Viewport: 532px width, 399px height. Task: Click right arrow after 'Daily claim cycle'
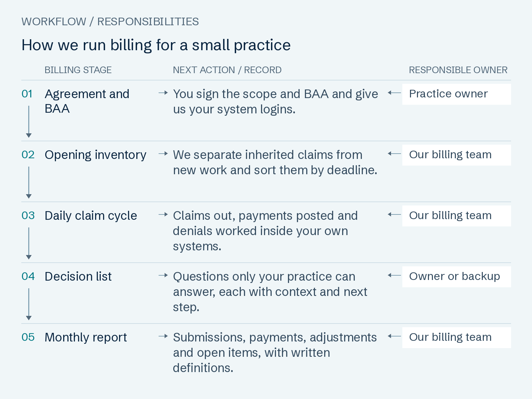pyautogui.click(x=163, y=214)
